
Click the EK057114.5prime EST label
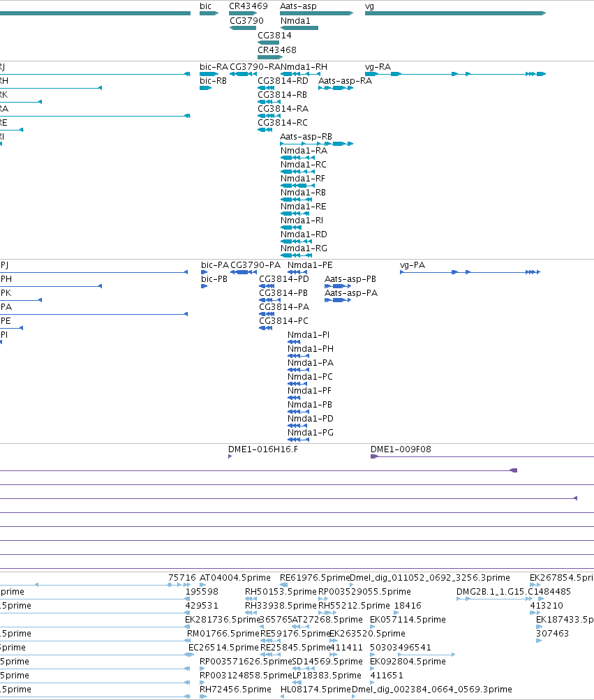pos(408,620)
